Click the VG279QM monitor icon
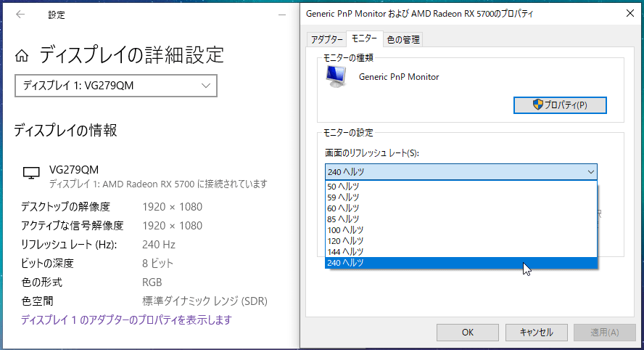Viewport: 644px width, 350px height. click(x=31, y=173)
